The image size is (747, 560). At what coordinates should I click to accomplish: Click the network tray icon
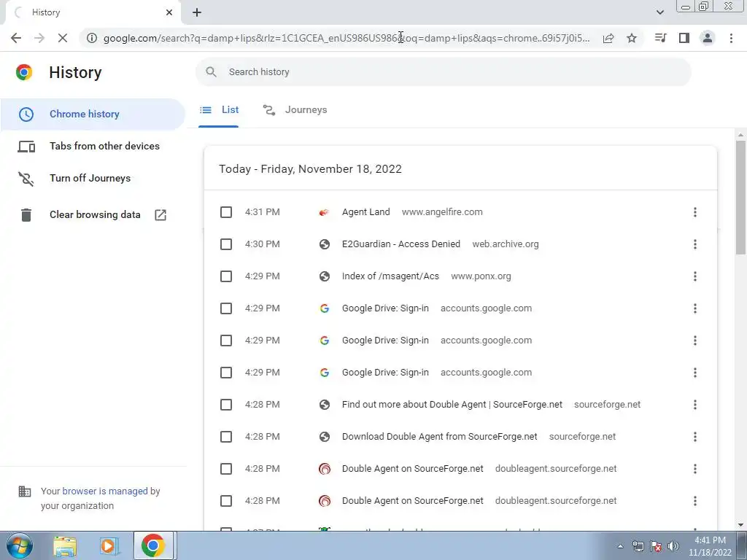click(x=638, y=546)
